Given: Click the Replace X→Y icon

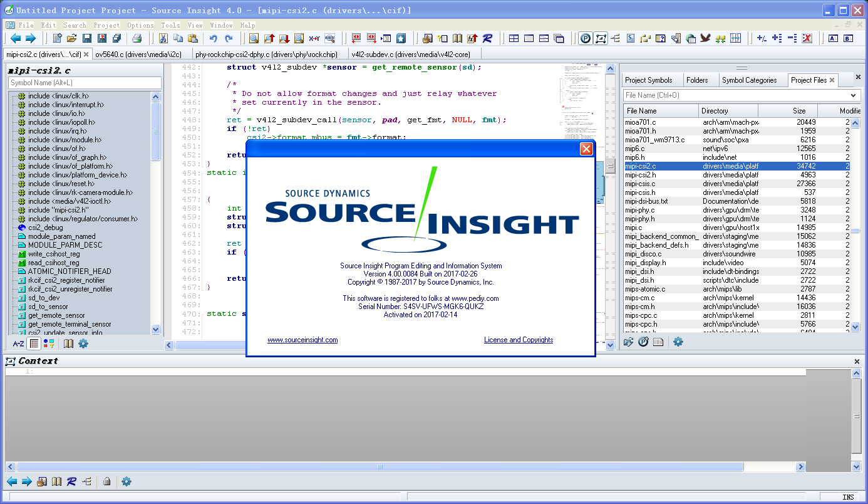Looking at the screenshot, I should (x=314, y=38).
